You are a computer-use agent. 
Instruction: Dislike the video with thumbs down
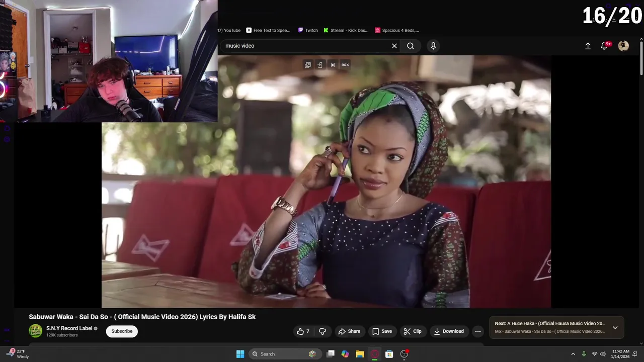tap(323, 331)
